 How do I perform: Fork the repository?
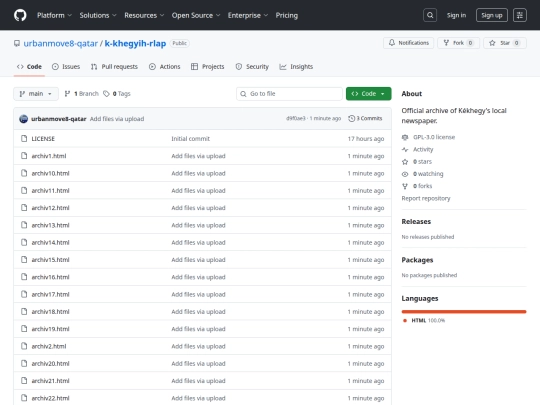(x=458, y=43)
